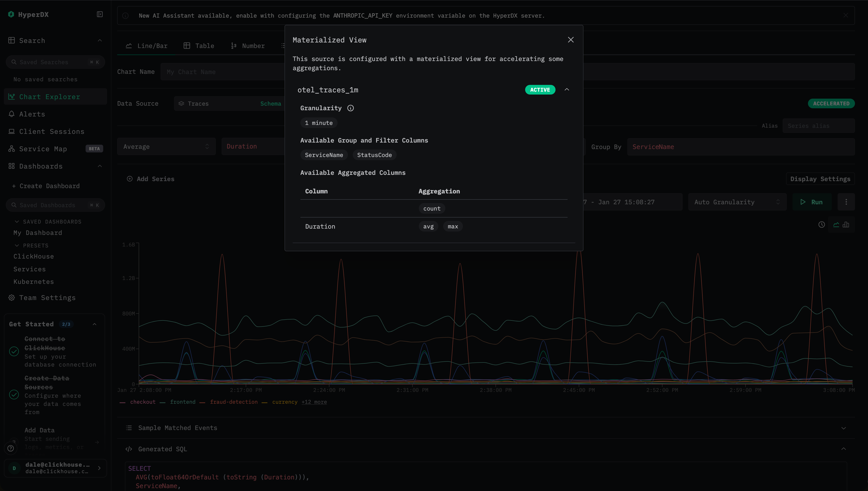Screen dimensions: 868x491
Task: Open Client Sessions in the sidebar
Action: pyautogui.click(x=52, y=131)
